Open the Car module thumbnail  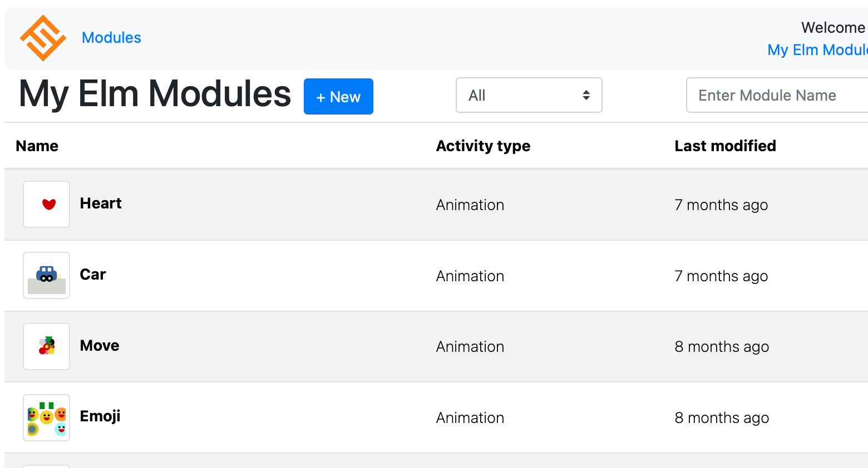[47, 276]
